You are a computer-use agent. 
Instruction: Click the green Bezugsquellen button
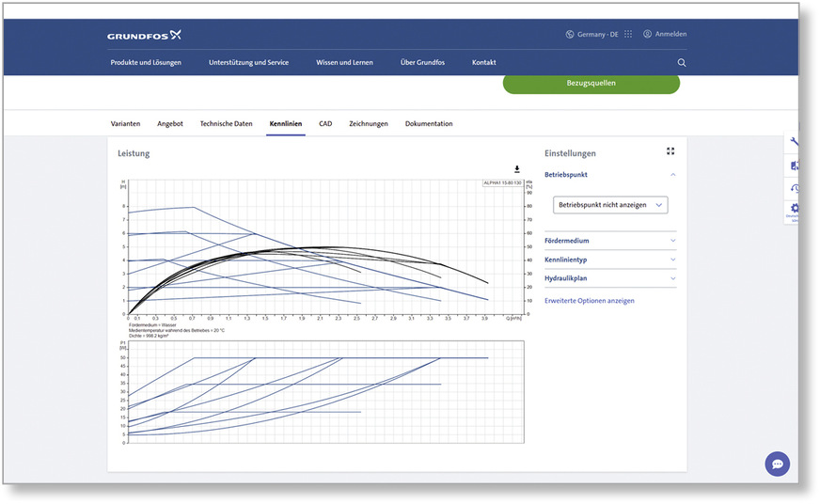(x=591, y=83)
